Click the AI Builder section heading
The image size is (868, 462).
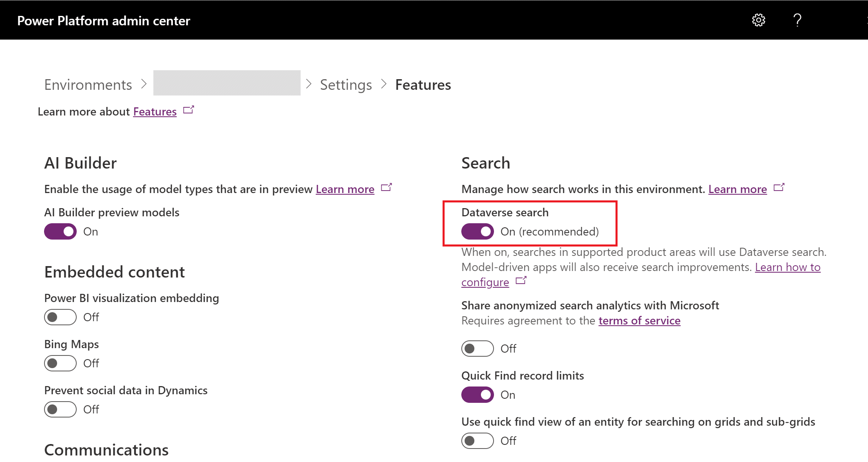click(x=80, y=163)
